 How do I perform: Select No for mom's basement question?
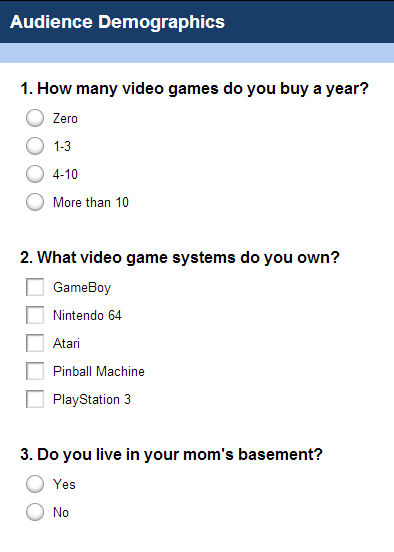click(35, 512)
